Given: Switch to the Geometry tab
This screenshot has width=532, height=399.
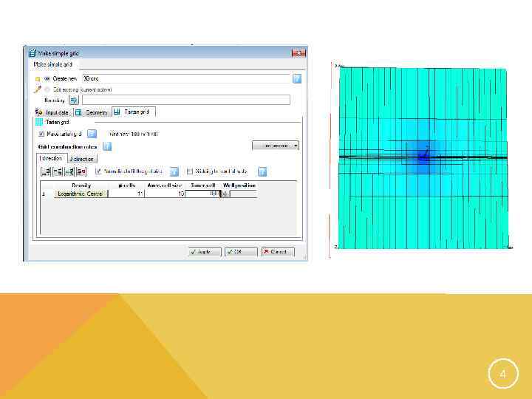Looking at the screenshot, I should click(92, 112).
